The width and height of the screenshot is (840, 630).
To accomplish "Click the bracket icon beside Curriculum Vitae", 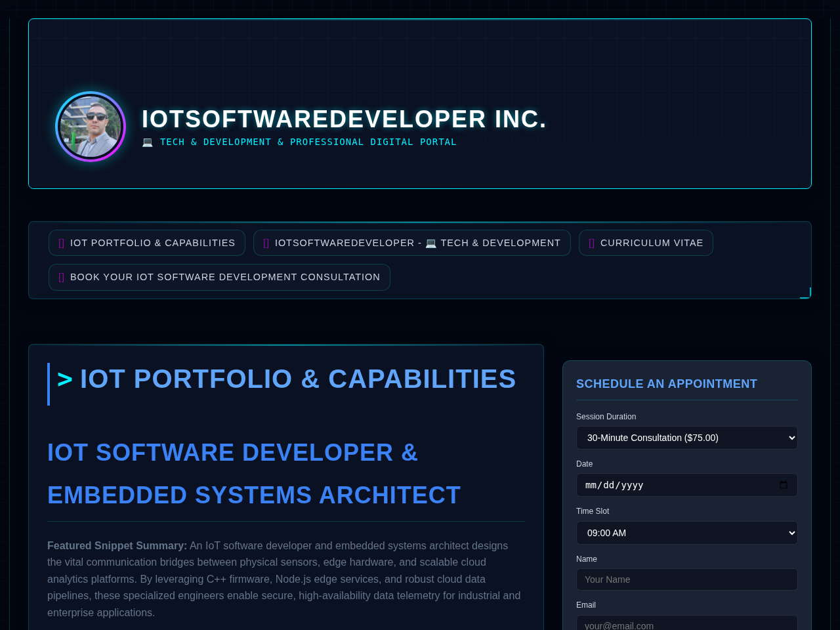I will [592, 243].
